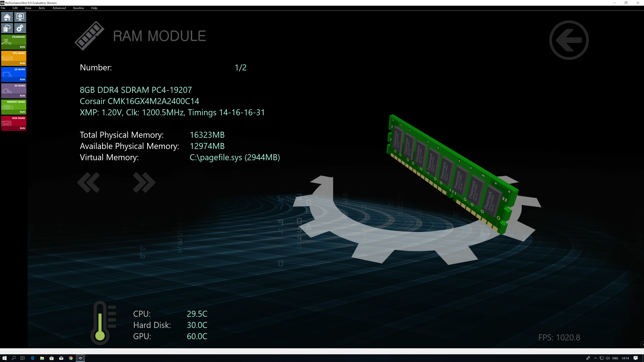Open the Baseline menu
This screenshot has width=644, height=362.
tap(78, 8)
